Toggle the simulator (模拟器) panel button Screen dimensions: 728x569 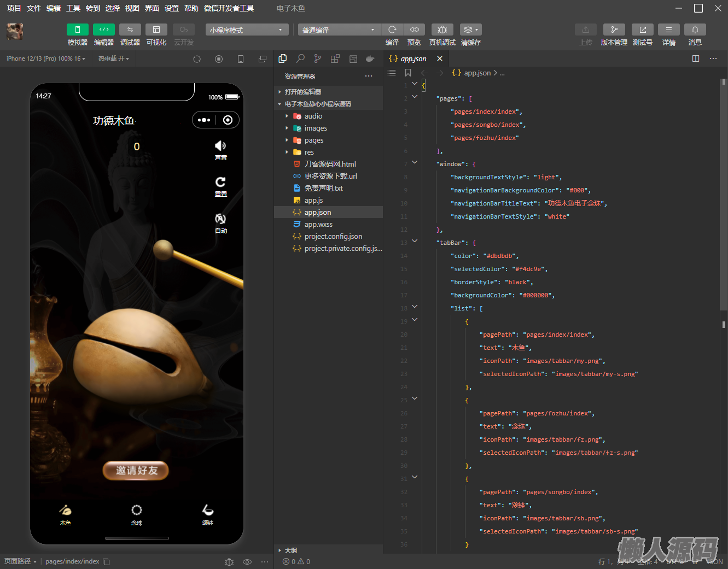78,30
